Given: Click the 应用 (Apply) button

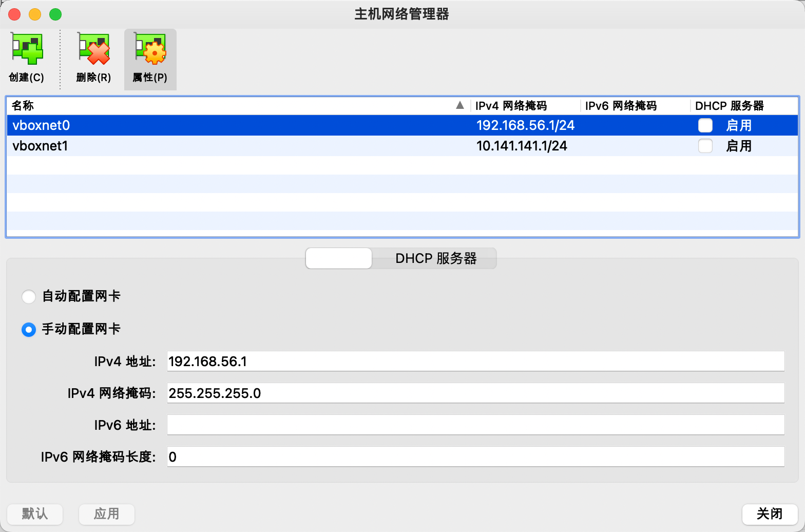Looking at the screenshot, I should (107, 514).
